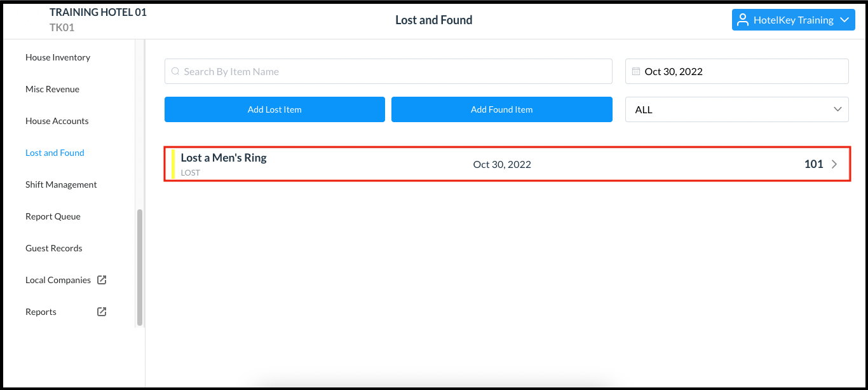Image resolution: width=868 pixels, height=390 pixels.
Task: Open Shift Management from the sidebar
Action: [60, 185]
